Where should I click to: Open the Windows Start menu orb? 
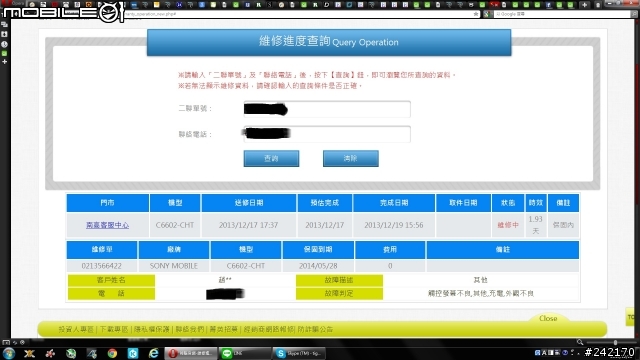9,353
